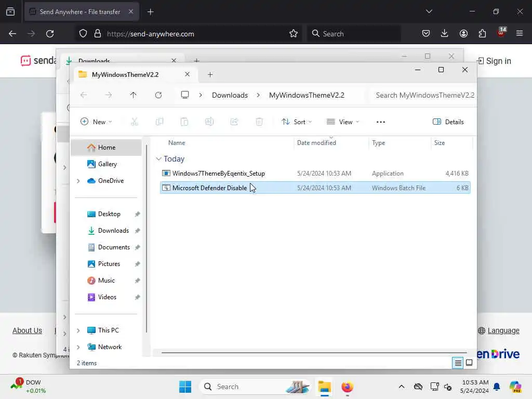Click the tracking protection shield icon
This screenshot has height=399, width=532.
83,34
